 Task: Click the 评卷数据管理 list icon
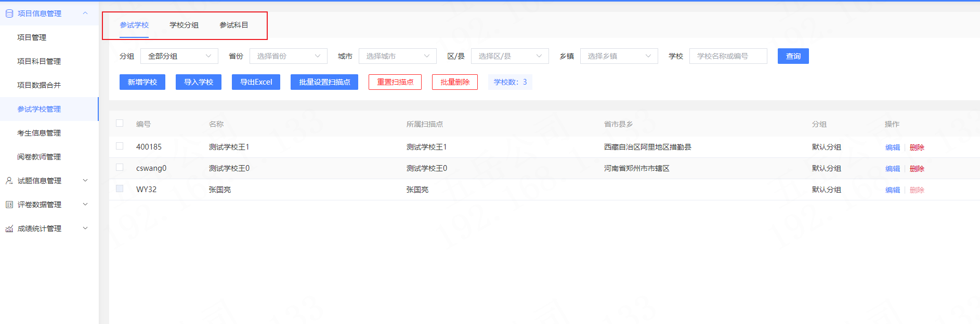[x=9, y=205]
